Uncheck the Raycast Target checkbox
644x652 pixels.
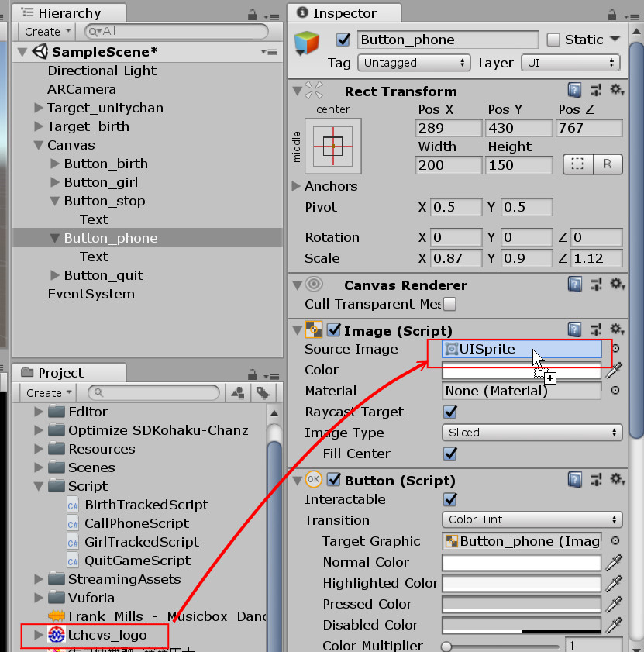pyautogui.click(x=450, y=412)
